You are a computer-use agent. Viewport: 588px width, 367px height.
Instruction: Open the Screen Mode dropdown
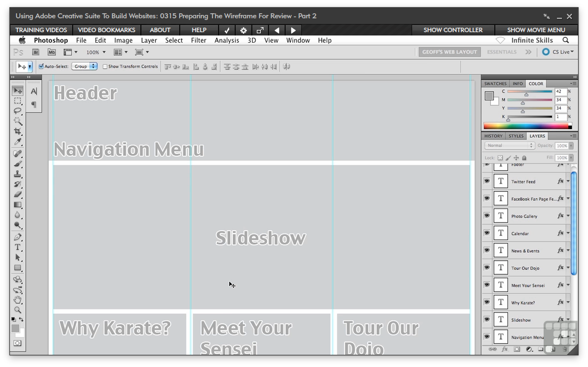point(142,52)
